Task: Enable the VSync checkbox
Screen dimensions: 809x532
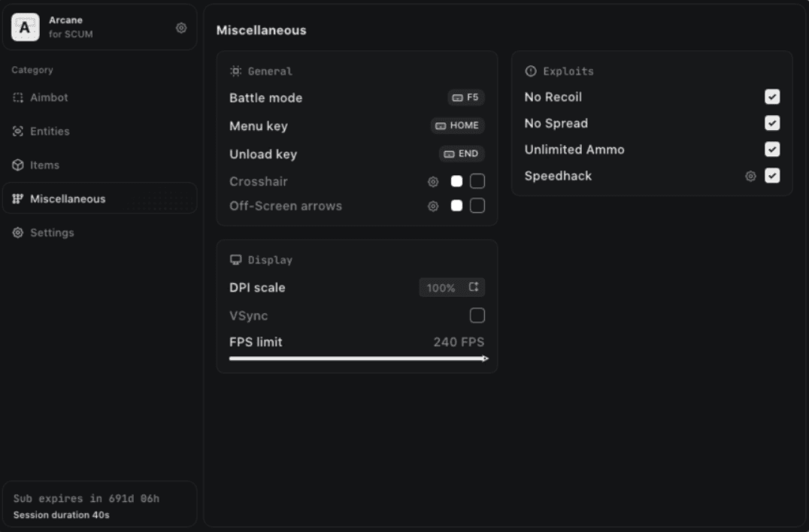Action: tap(477, 316)
